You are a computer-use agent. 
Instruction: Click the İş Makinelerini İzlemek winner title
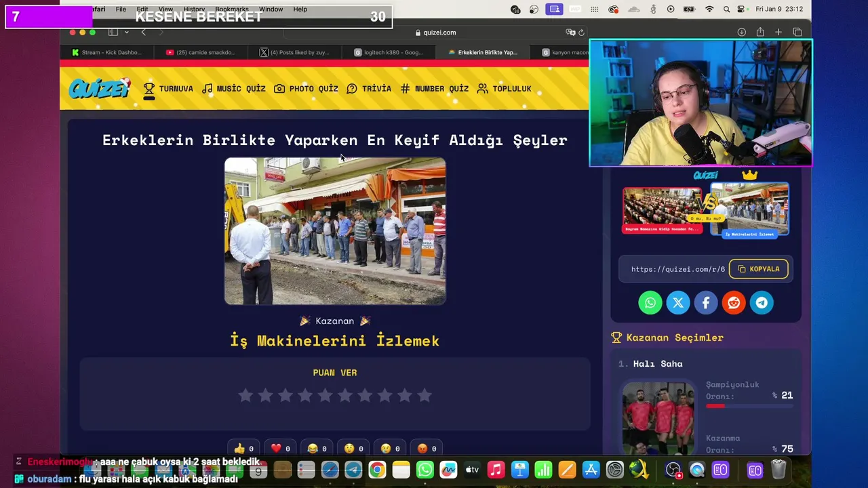pyautogui.click(x=335, y=341)
